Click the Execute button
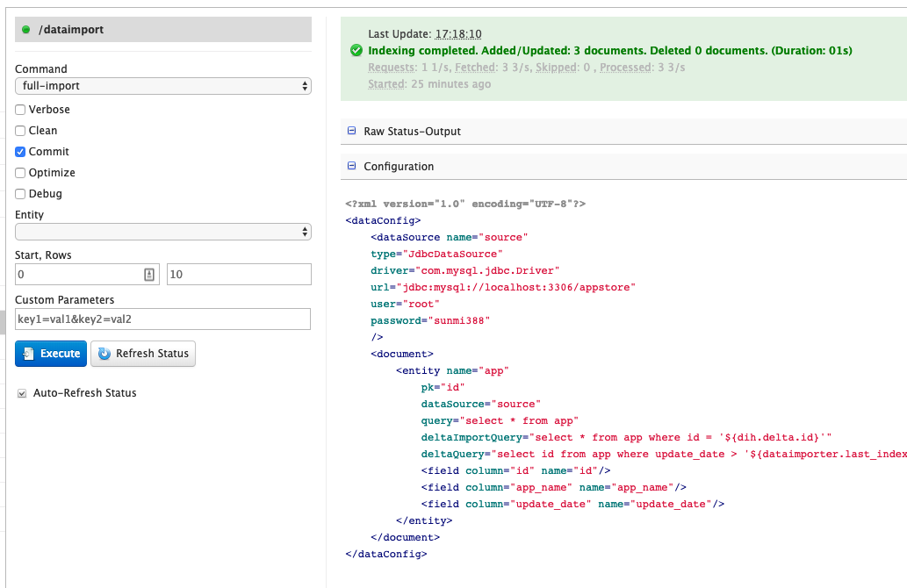This screenshot has width=907, height=588. [x=51, y=354]
